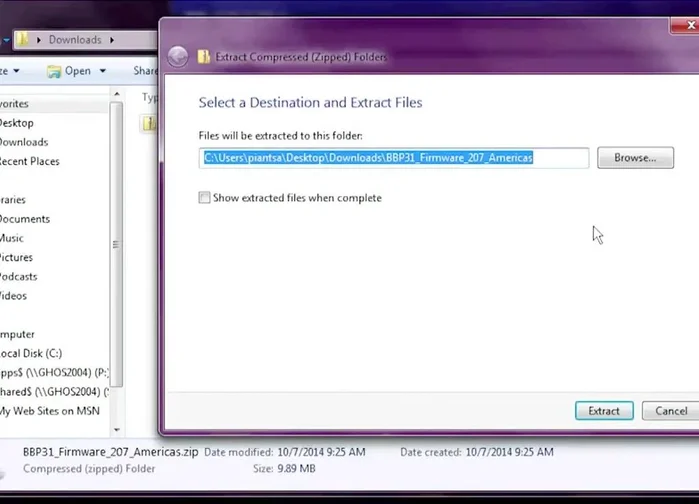Viewport: 699px width, 504px height.
Task: Click the zip file icon in file list
Action: tap(149, 123)
